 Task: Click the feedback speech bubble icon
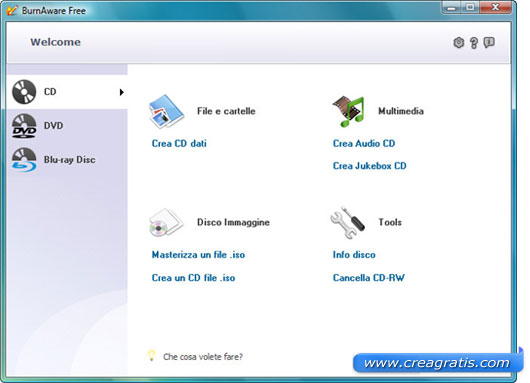(489, 43)
